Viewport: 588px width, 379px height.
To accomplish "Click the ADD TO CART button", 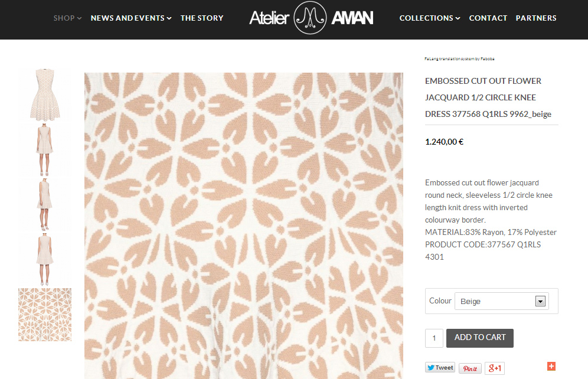I will tap(479, 338).
